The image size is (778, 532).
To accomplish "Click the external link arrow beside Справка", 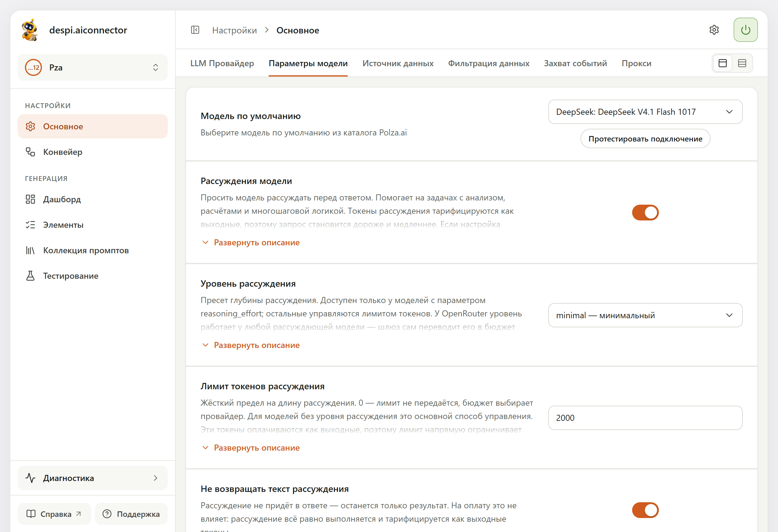I will (78, 513).
